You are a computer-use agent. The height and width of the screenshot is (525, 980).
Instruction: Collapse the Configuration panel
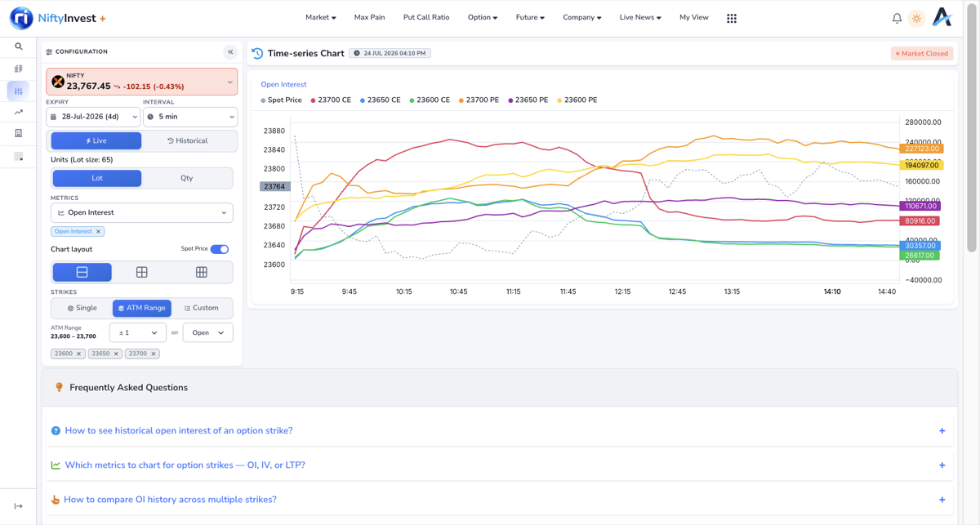click(230, 52)
